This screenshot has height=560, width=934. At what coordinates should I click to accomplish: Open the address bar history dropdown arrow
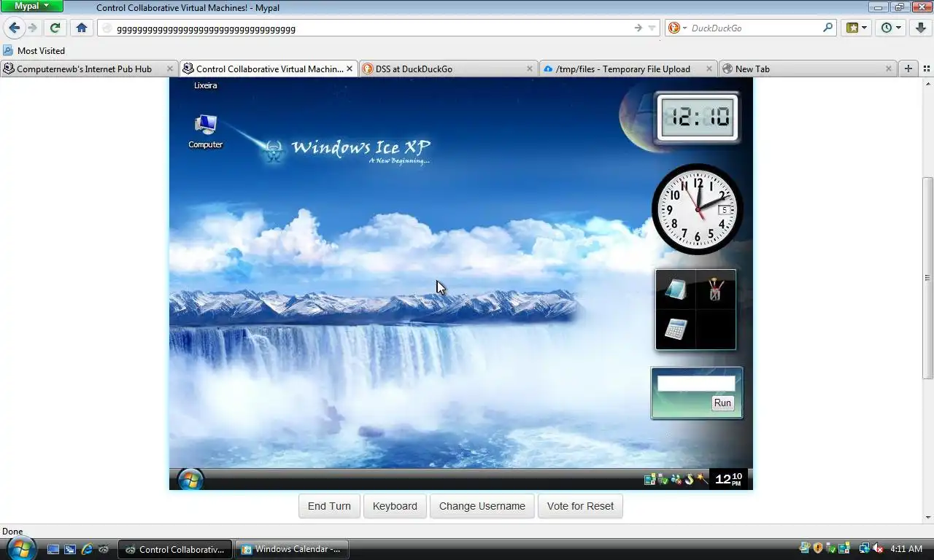[x=652, y=28]
